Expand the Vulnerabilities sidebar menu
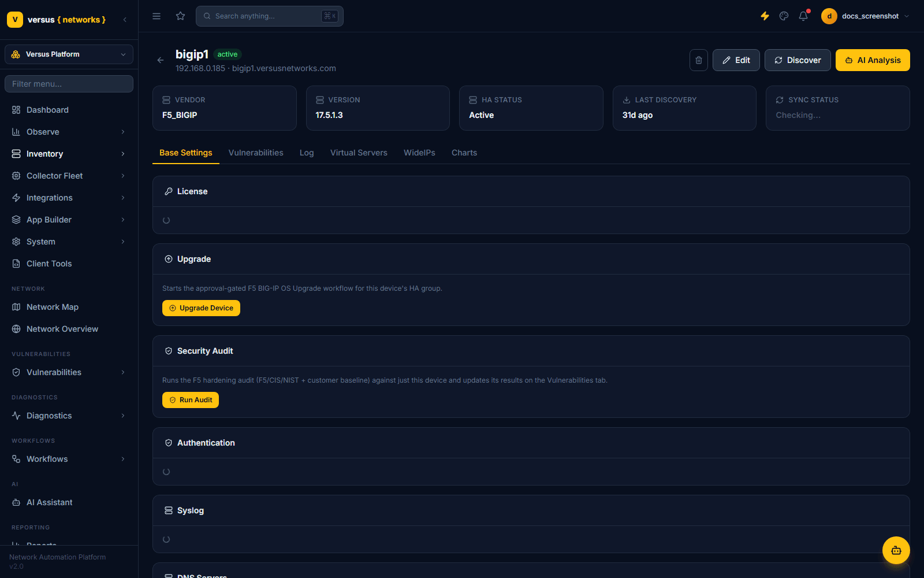This screenshot has width=924, height=578. pos(69,372)
